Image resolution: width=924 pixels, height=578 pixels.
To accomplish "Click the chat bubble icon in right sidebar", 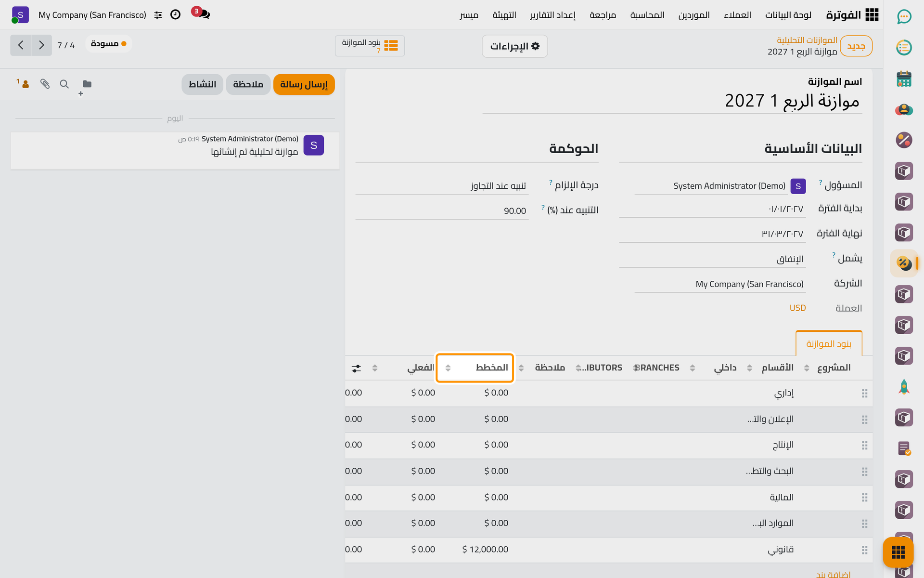I will (904, 17).
